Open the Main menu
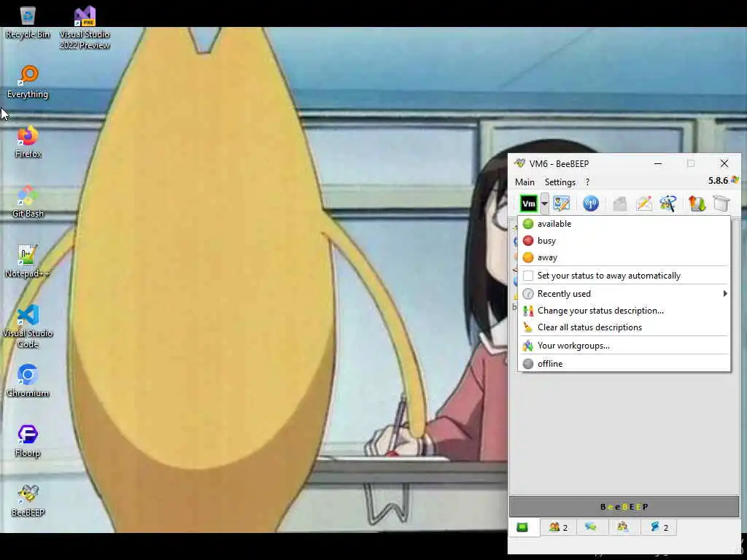Image resolution: width=747 pixels, height=560 pixels. pos(525,182)
